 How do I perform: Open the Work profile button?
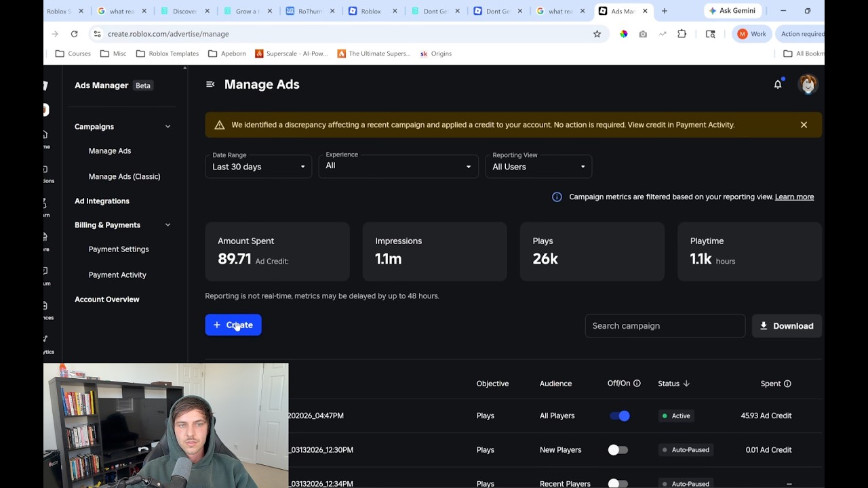(752, 34)
